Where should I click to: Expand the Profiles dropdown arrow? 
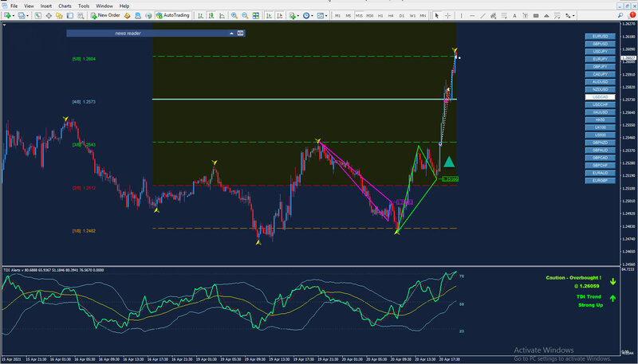point(27,15)
